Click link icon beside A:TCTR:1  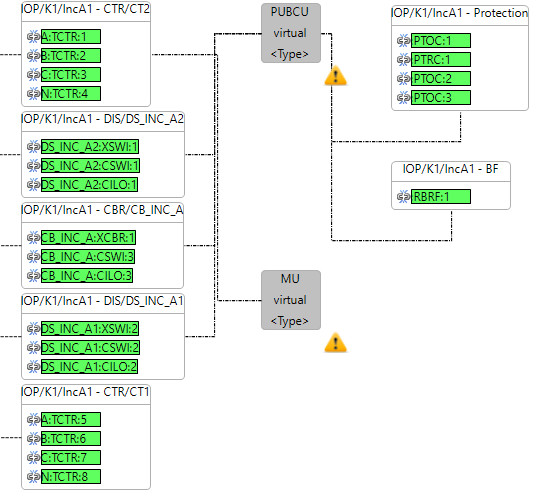click(33, 36)
